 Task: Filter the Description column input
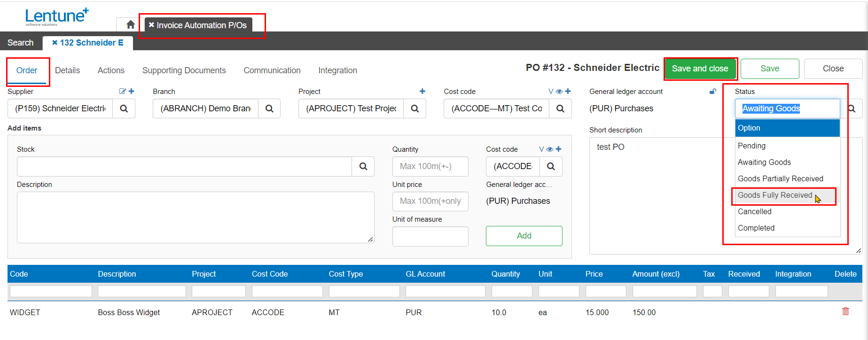[x=141, y=291]
